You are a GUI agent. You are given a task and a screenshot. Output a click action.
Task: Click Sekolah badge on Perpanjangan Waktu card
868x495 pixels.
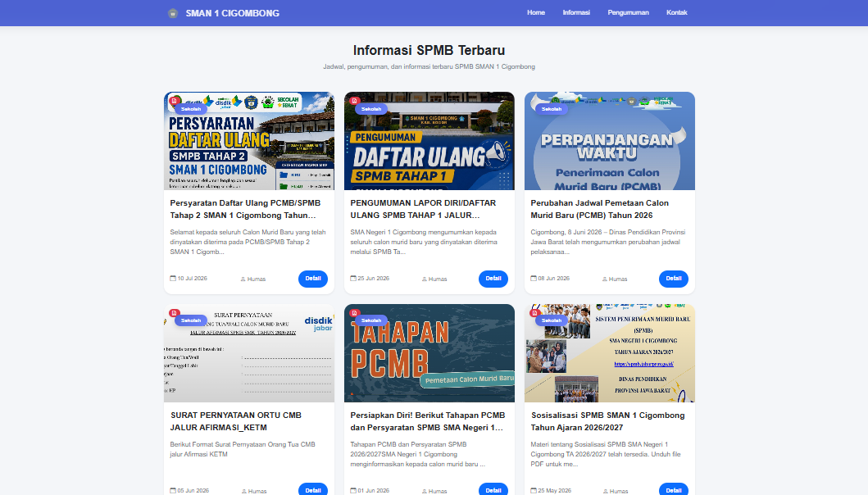pos(552,109)
